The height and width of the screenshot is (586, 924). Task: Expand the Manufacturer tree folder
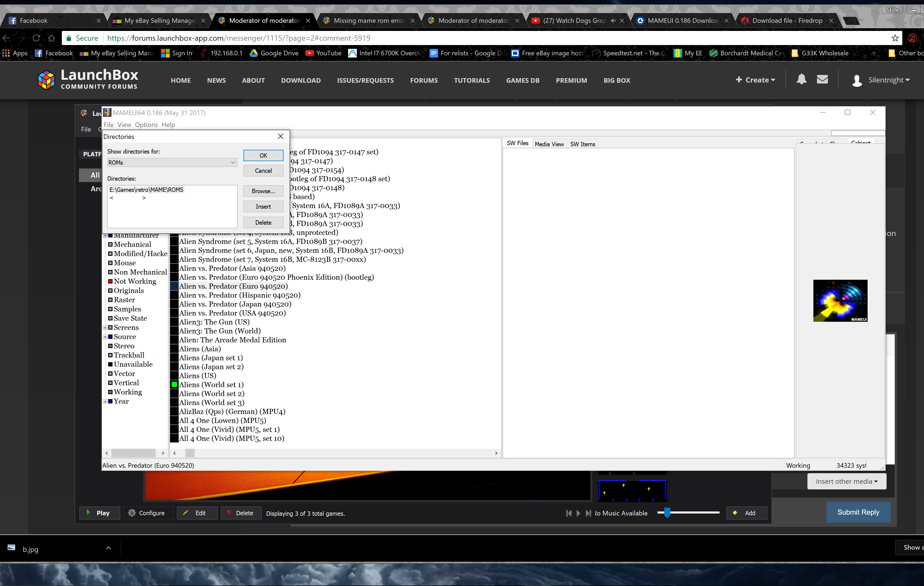pyautogui.click(x=105, y=235)
